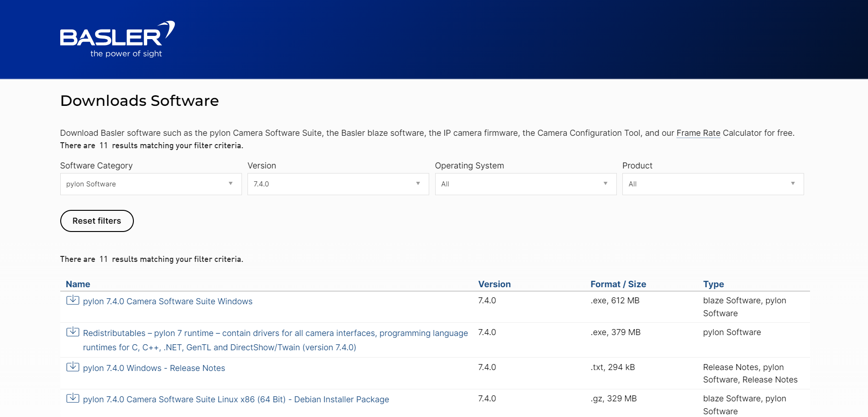Viewport: 868px width, 417px height.
Task: Click download icon beside Redistributables pylon 7 runtime
Action: point(73,332)
